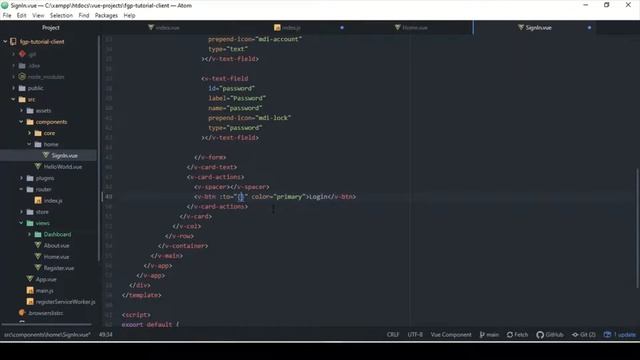The width and height of the screenshot is (640, 360).
Task: Collapse the components folder chevron
Action: tap(21, 122)
